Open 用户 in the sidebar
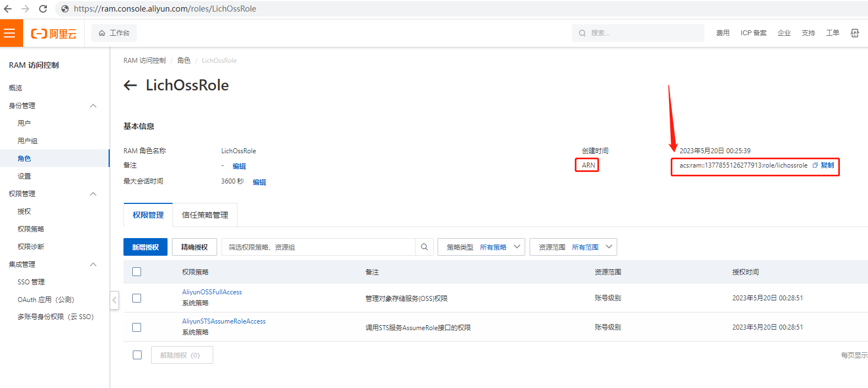 (x=24, y=123)
